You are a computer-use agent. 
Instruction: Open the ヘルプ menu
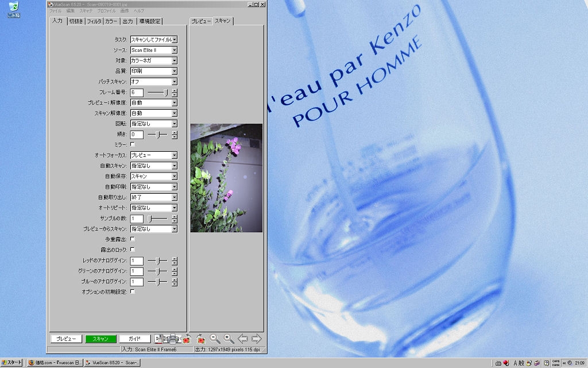tap(139, 11)
